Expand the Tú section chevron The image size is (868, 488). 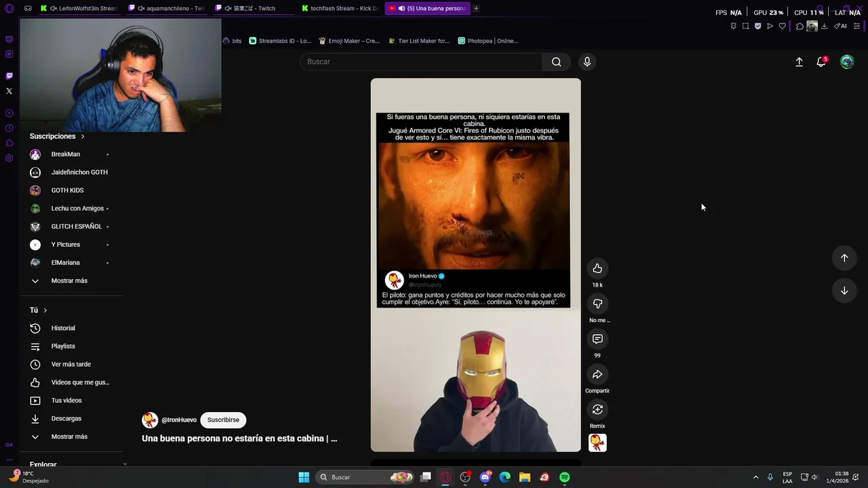click(x=45, y=310)
